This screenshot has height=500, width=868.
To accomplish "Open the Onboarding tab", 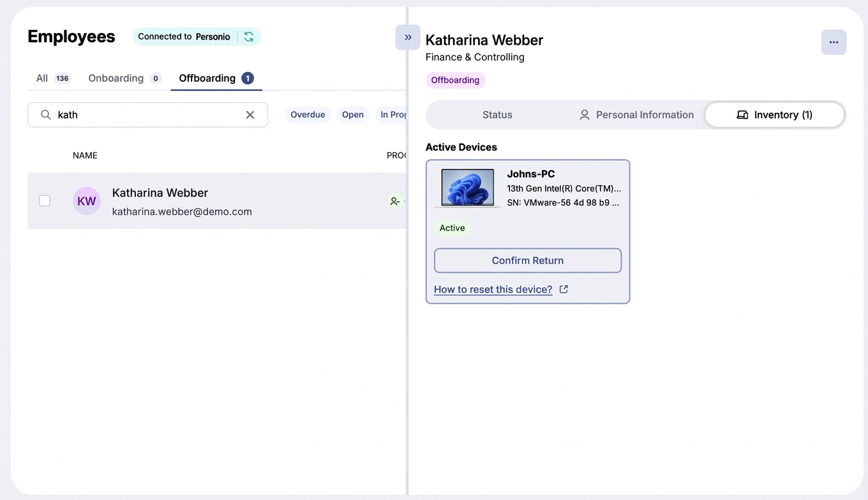I will pos(124,78).
